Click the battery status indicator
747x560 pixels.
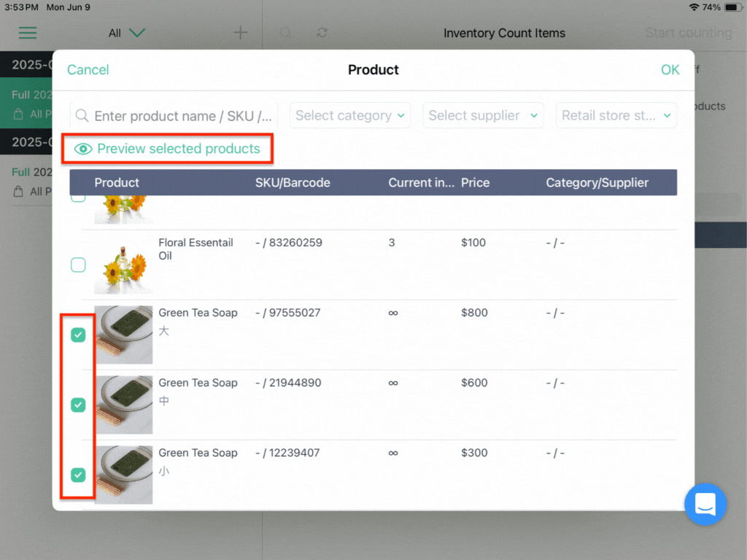[732, 7]
